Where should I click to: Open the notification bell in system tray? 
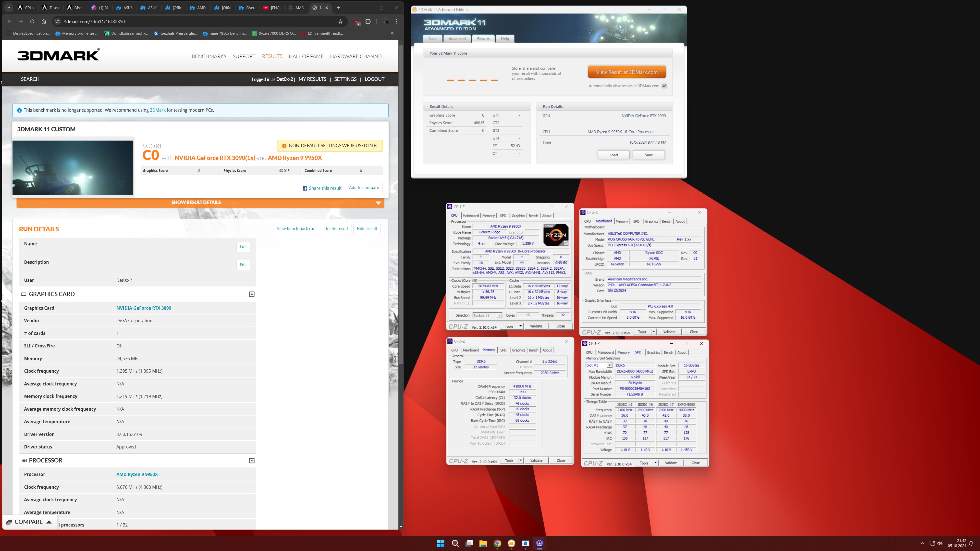pyautogui.click(x=971, y=543)
